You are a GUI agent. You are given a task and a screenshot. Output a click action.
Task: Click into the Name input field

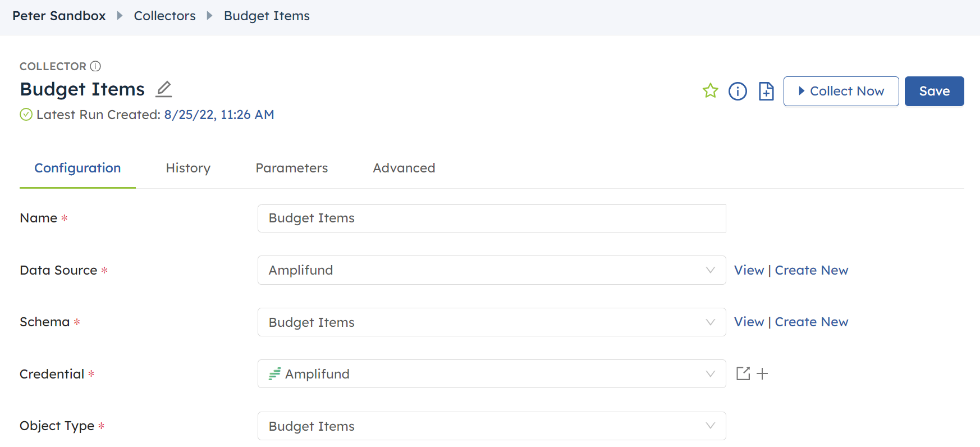click(x=491, y=218)
